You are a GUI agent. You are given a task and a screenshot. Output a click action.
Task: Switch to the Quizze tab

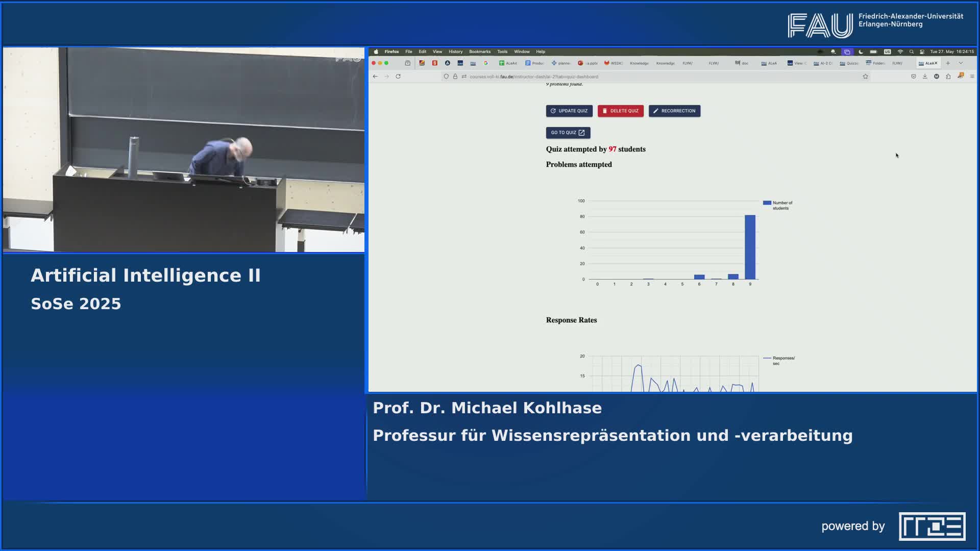pos(849,63)
